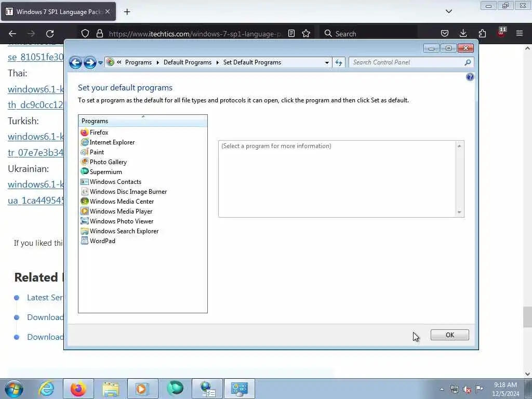The height and width of the screenshot is (399, 532).
Task: Open Firefox list all tabs dropdown
Action: (x=448, y=11)
